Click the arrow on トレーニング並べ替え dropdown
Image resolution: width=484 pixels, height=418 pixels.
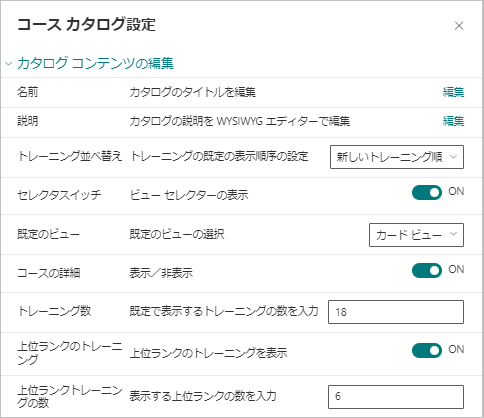[453, 156]
